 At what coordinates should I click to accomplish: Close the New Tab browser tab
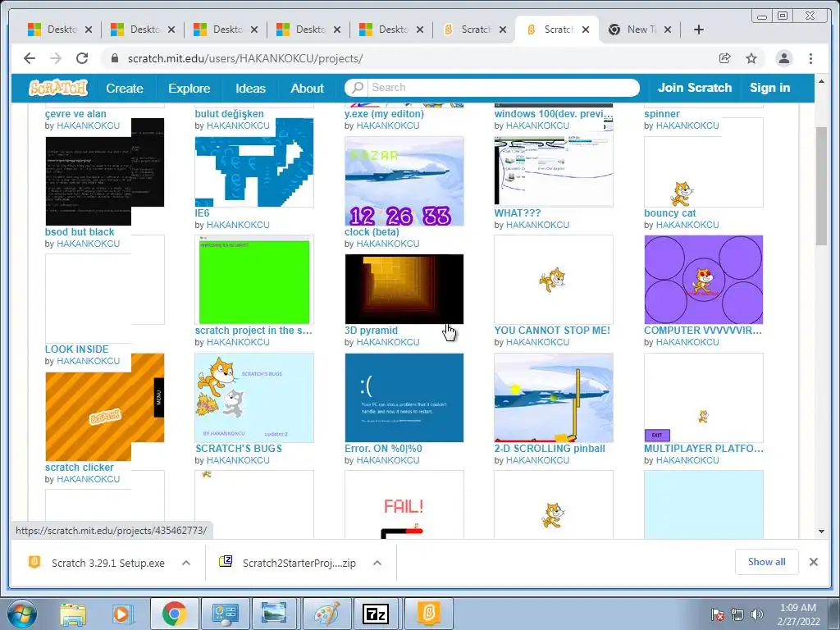(x=668, y=30)
